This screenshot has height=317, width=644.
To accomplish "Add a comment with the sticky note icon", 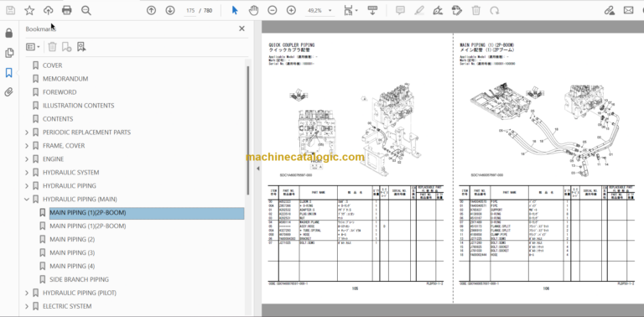I will [x=400, y=10].
